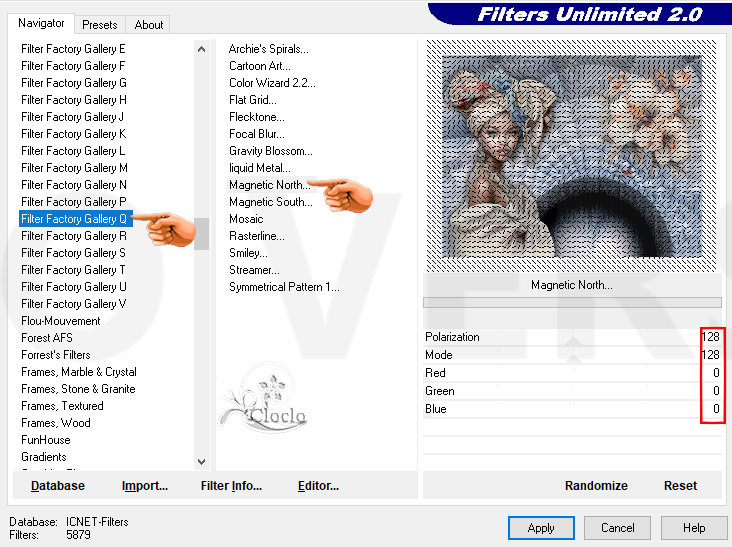Image resolution: width=732 pixels, height=547 pixels.
Task: Switch to the Presets tab
Action: [99, 25]
